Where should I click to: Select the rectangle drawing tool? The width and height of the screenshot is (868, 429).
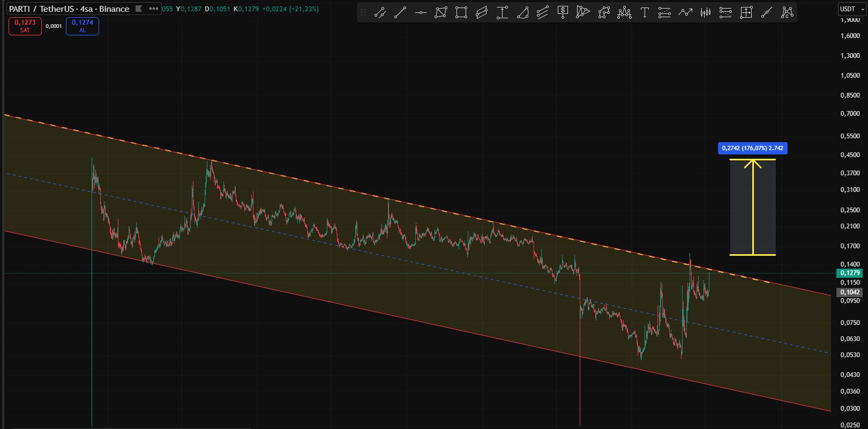point(461,12)
